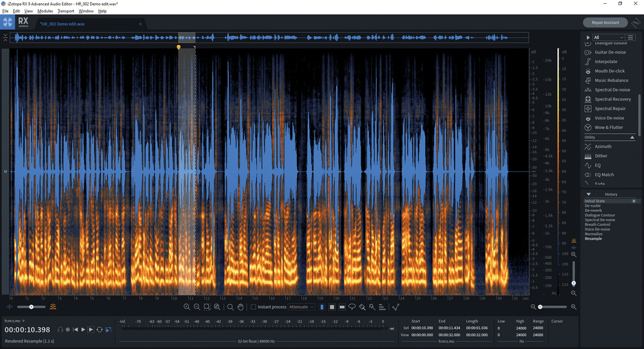Collapse the History panel

[x=589, y=194]
